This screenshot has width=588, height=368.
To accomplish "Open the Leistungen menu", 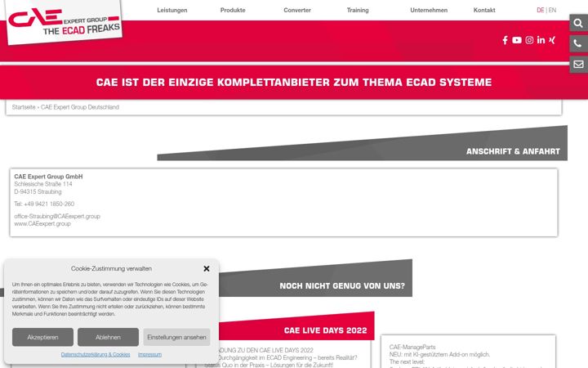I will 172,10.
